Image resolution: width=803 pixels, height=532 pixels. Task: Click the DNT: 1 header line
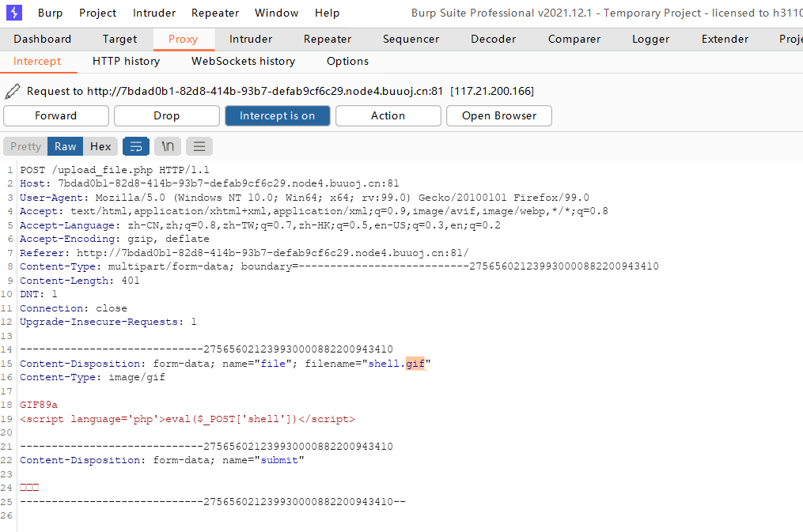(39, 294)
